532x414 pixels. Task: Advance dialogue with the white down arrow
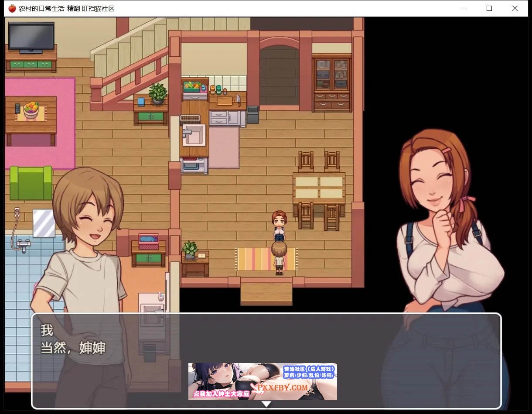[x=266, y=404]
